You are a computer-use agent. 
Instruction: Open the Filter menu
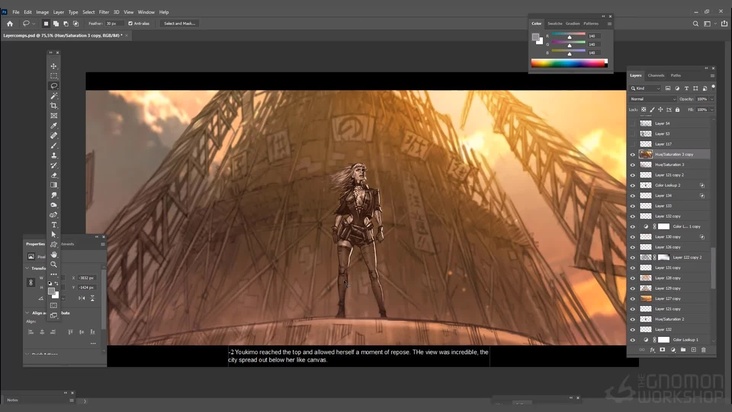click(x=104, y=12)
